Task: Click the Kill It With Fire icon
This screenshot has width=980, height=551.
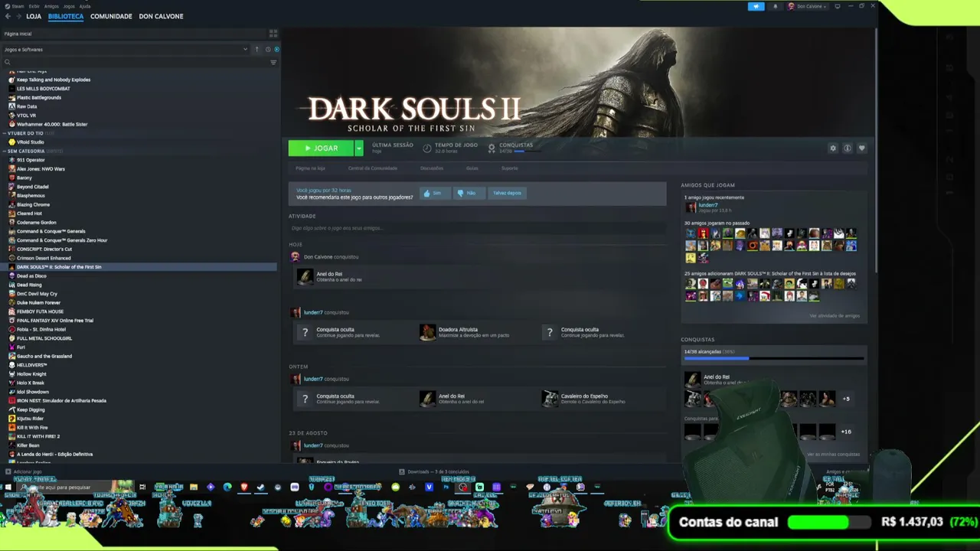Action: pos(11,428)
